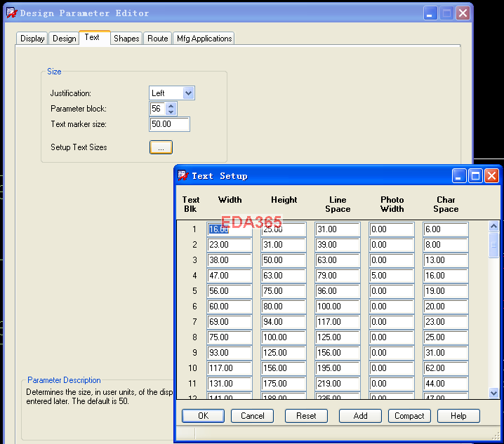Edit Photo Width for text block 4
Image resolution: width=504 pixels, height=444 pixels.
391,276
